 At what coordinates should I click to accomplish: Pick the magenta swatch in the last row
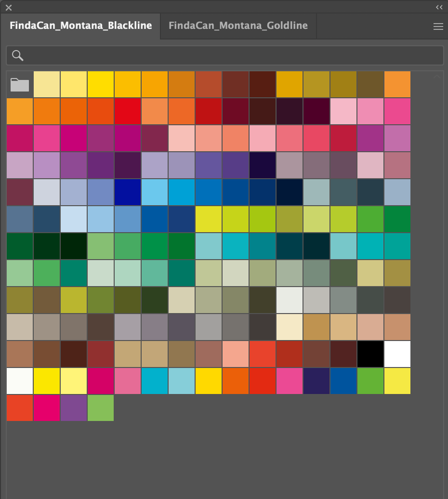[47, 408]
